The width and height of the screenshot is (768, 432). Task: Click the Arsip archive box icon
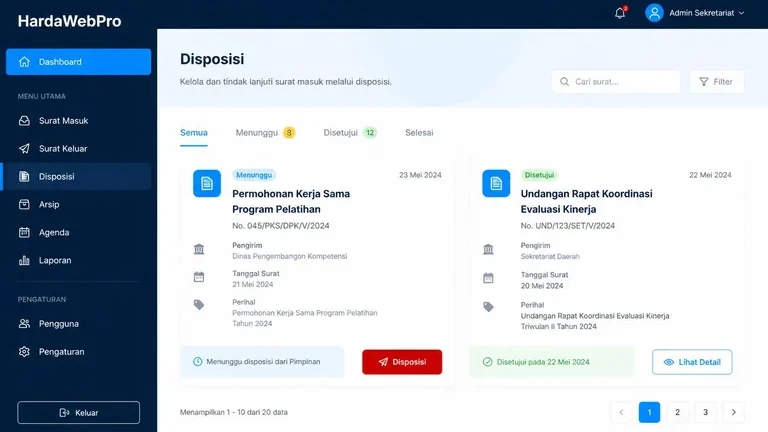(24, 204)
